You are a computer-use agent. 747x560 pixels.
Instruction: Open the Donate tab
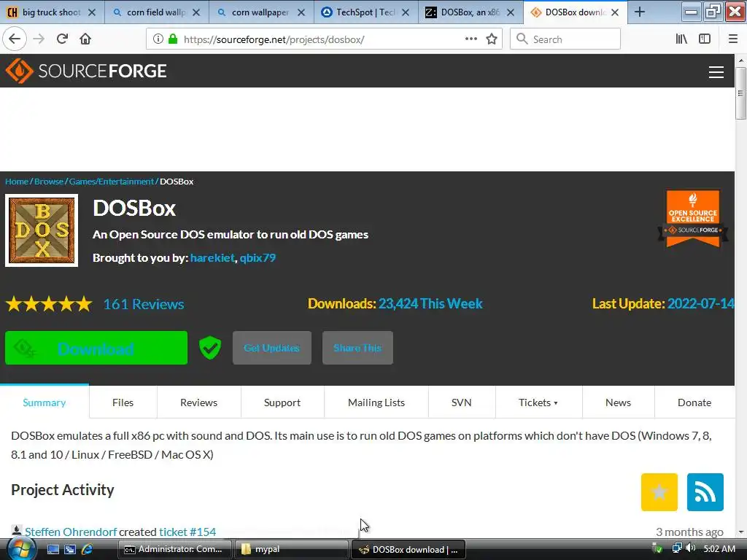tap(694, 402)
